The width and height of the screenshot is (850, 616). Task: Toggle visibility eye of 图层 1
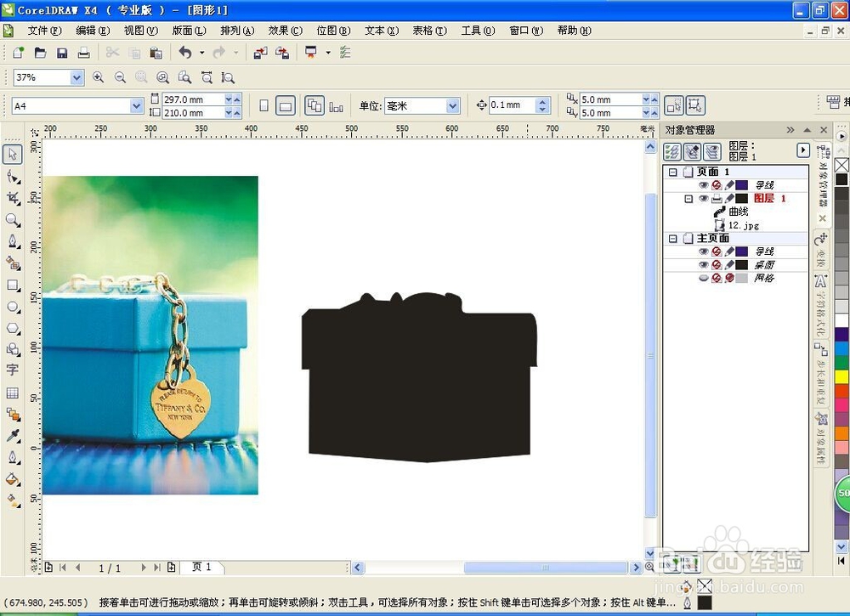point(703,198)
